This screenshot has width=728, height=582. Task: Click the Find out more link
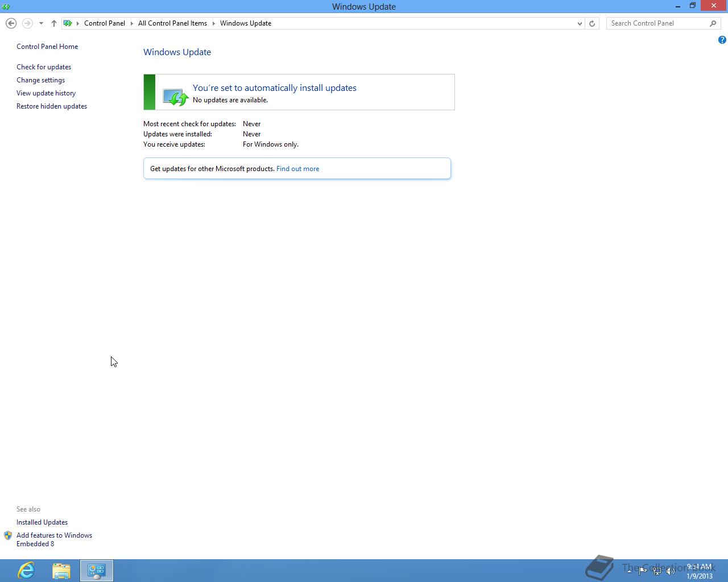point(297,169)
